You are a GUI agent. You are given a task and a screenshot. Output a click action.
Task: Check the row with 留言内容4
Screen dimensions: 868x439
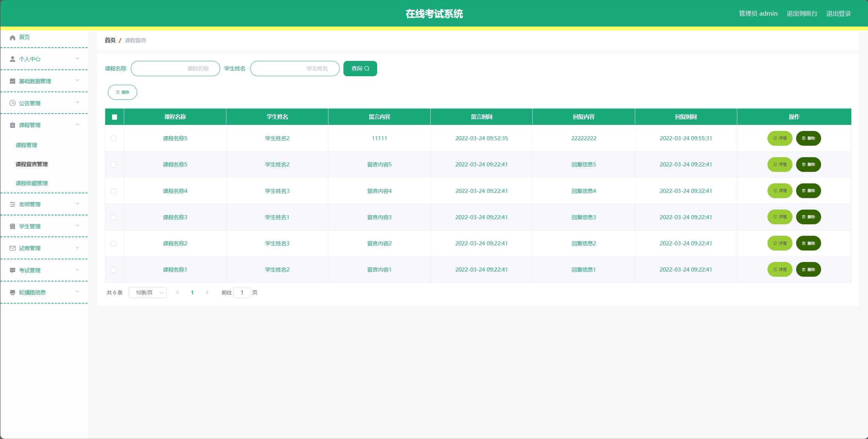click(x=114, y=191)
